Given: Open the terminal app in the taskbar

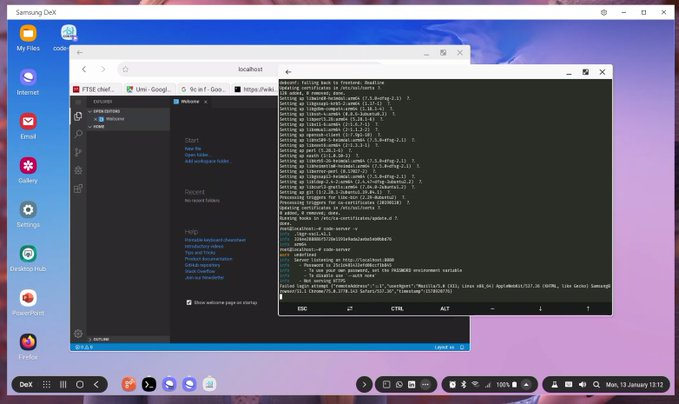Looking at the screenshot, I should click(149, 384).
